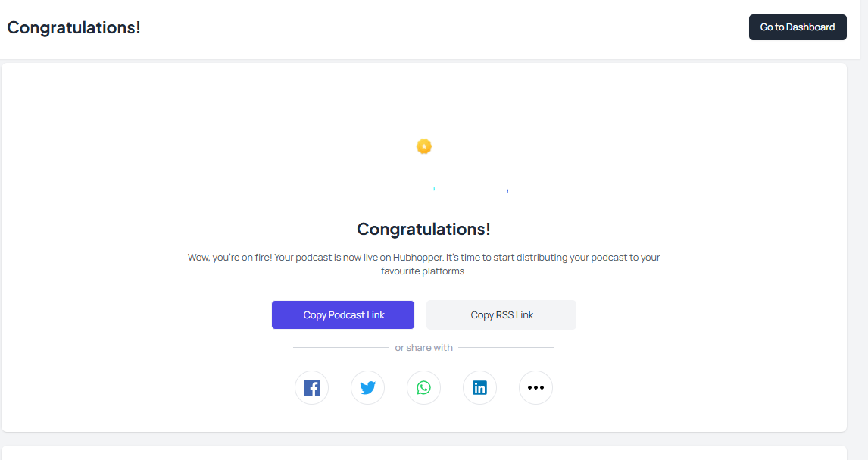Copy the podcast link
Screen dimensions: 868x460
click(x=343, y=315)
